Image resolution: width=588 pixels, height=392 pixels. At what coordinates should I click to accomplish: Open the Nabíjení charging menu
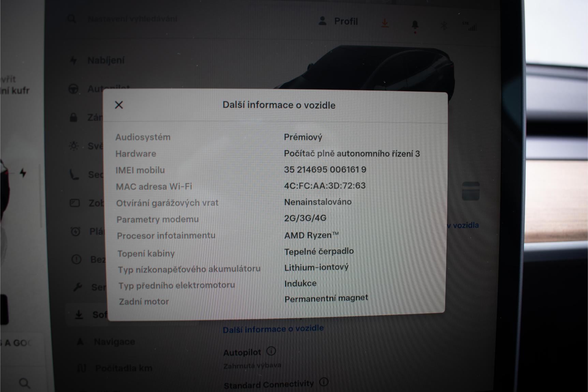[106, 60]
